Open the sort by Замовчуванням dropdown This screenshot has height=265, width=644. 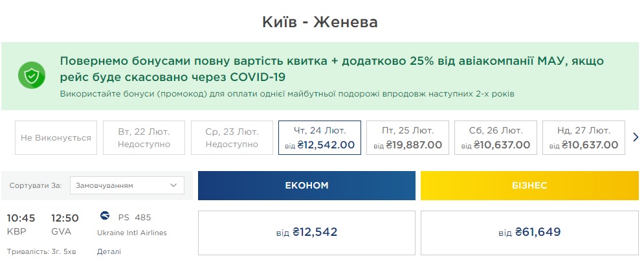(126, 185)
